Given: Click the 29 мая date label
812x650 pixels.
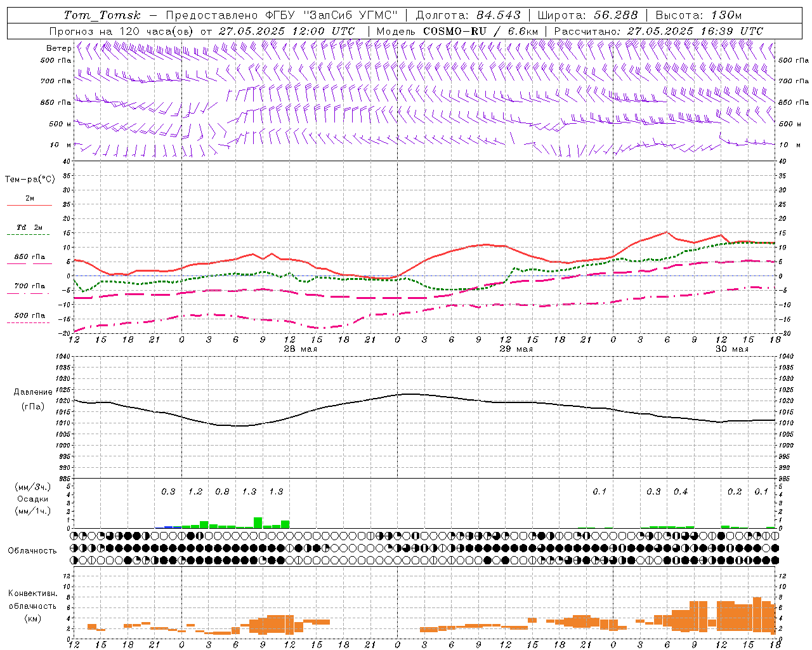Looking at the screenshot, I should (x=516, y=349).
